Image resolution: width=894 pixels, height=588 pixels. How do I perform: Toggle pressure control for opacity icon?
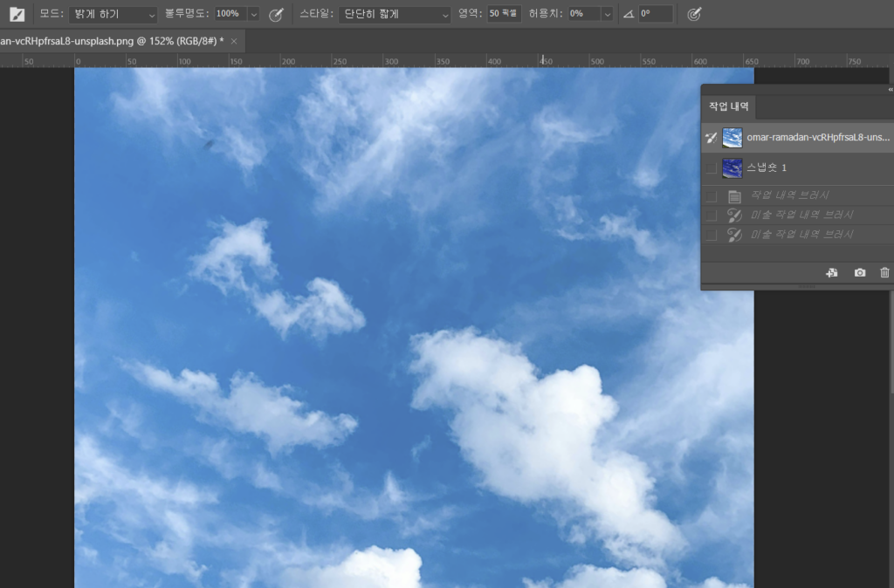[276, 14]
